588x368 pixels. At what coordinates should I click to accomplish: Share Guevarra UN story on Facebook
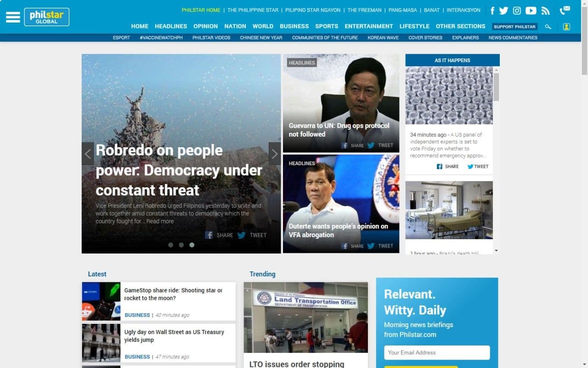coord(352,145)
